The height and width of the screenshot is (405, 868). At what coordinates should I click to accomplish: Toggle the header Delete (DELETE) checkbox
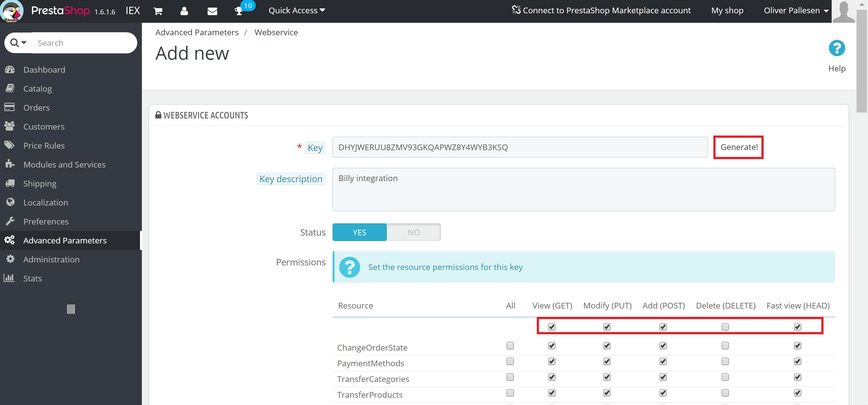click(x=725, y=327)
